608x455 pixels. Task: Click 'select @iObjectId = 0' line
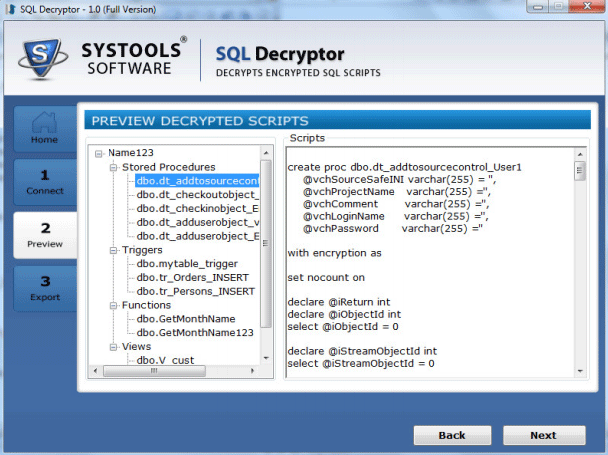[343, 327]
